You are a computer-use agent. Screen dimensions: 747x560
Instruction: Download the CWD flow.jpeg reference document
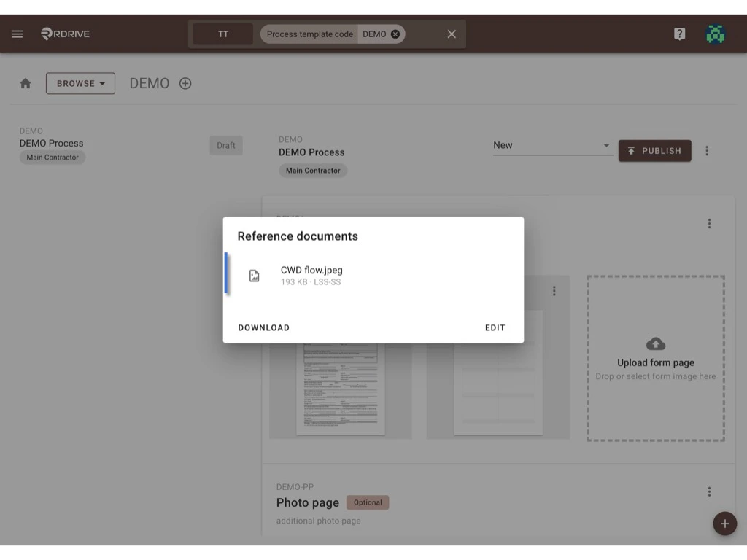pyautogui.click(x=263, y=327)
